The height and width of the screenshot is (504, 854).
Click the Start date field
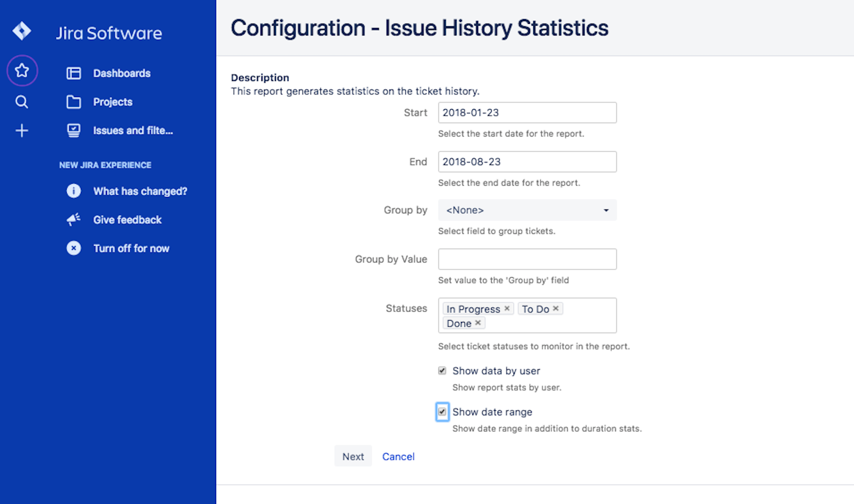pos(527,113)
